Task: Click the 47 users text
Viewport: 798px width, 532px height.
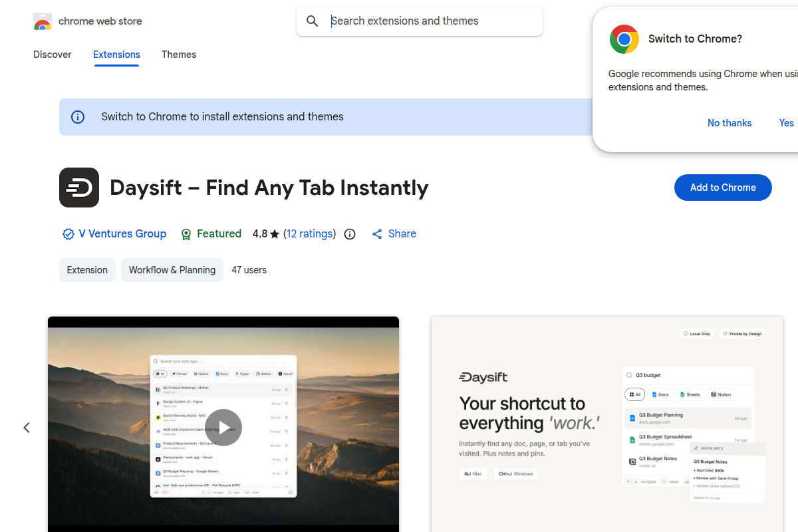Action: (x=249, y=270)
